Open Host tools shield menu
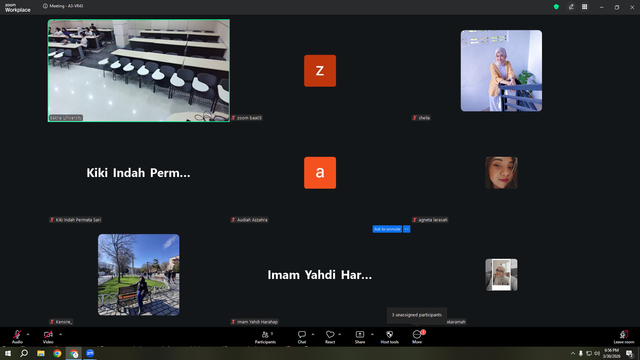Image resolution: width=640 pixels, height=360 pixels. [x=389, y=337]
